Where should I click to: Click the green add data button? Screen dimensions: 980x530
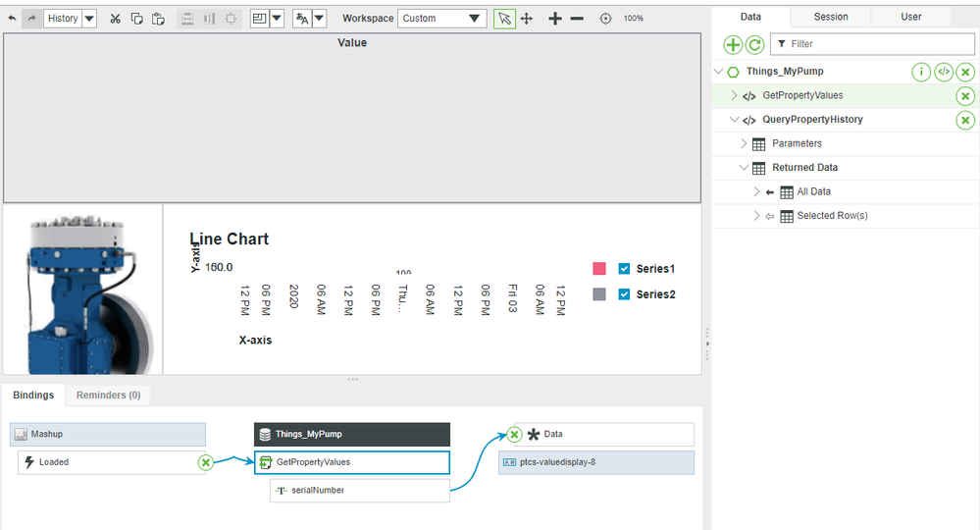[x=733, y=44]
